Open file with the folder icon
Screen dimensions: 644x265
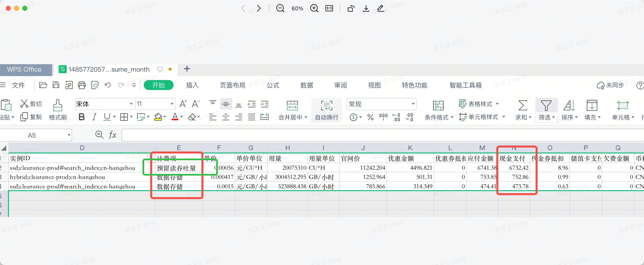tap(43, 85)
